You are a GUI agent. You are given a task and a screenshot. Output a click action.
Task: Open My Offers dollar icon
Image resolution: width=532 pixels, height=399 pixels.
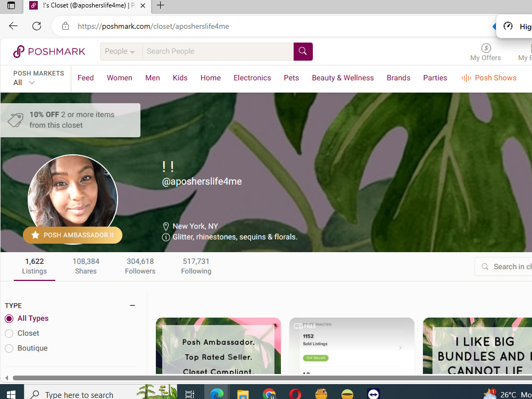tap(486, 48)
